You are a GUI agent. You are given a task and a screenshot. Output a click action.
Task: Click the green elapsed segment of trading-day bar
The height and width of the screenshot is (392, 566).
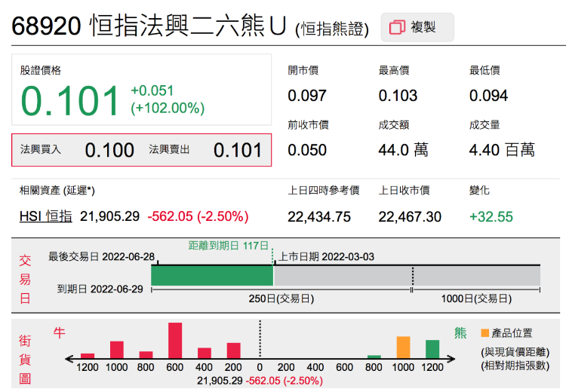tap(212, 276)
